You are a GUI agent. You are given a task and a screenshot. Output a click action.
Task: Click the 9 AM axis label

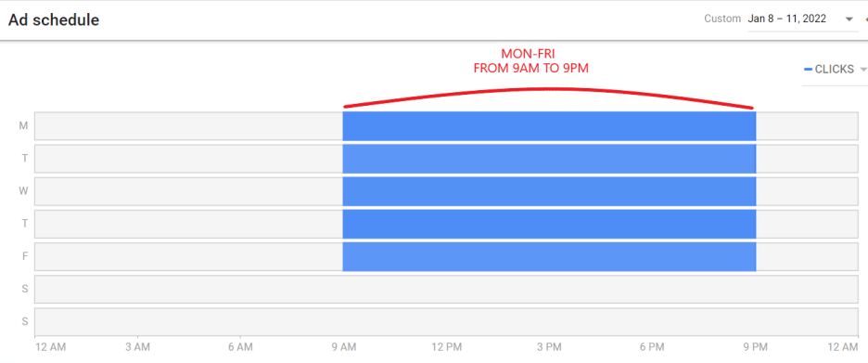[x=343, y=347]
